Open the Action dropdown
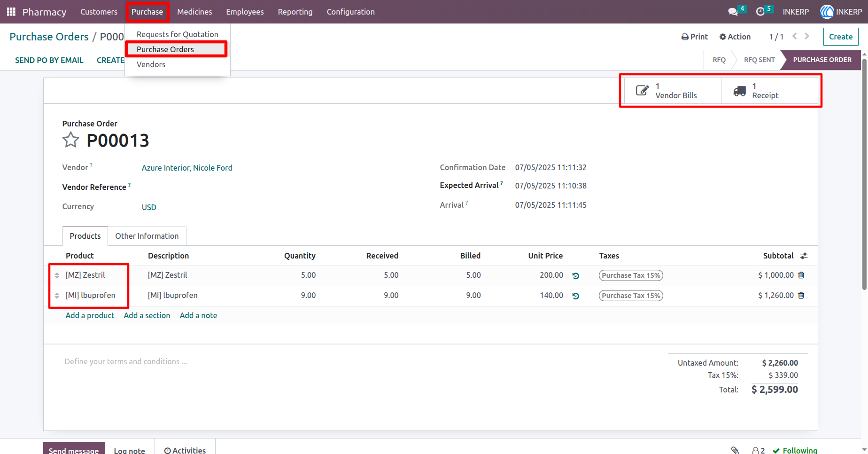Viewport: 868px width, 454px height. pos(735,37)
